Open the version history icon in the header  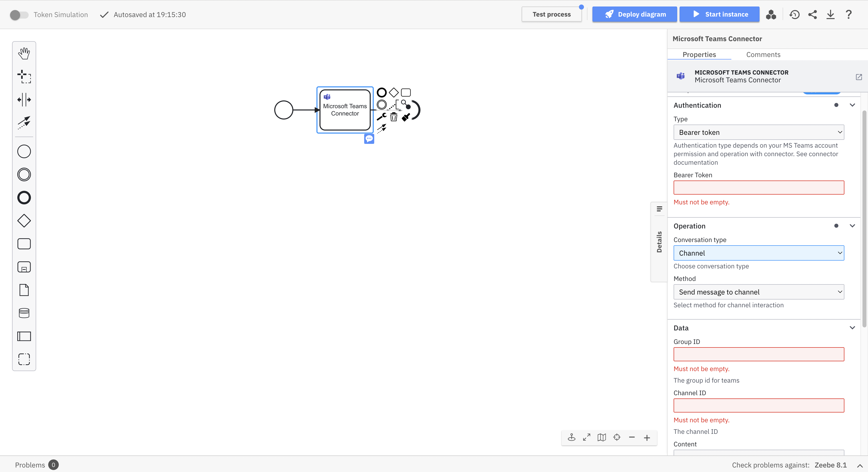point(794,15)
